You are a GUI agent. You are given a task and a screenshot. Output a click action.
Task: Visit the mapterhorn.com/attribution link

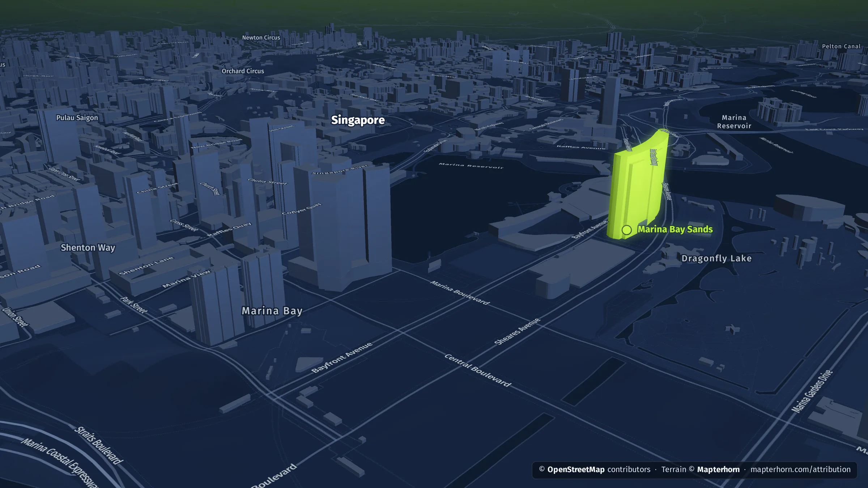pos(800,470)
